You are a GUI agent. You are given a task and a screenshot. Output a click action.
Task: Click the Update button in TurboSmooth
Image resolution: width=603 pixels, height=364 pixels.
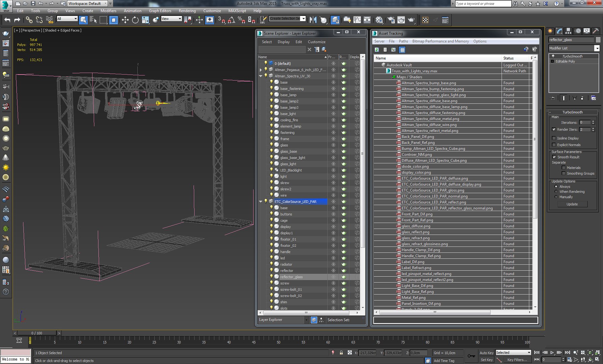572,204
